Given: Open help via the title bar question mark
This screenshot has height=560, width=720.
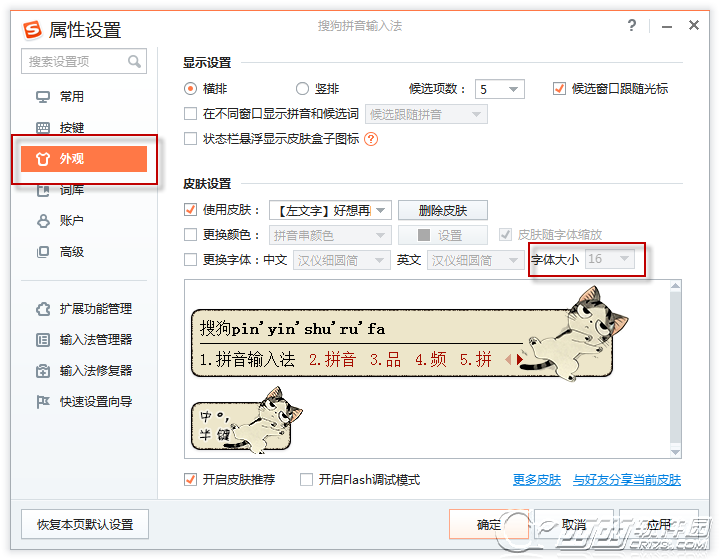Looking at the screenshot, I should pyautogui.click(x=632, y=25).
